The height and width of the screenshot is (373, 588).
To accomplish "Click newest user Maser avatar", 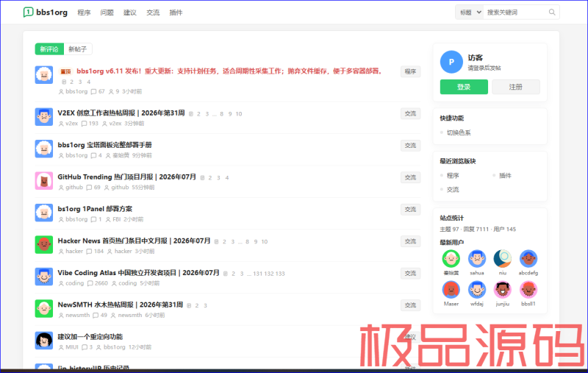I will click(451, 289).
